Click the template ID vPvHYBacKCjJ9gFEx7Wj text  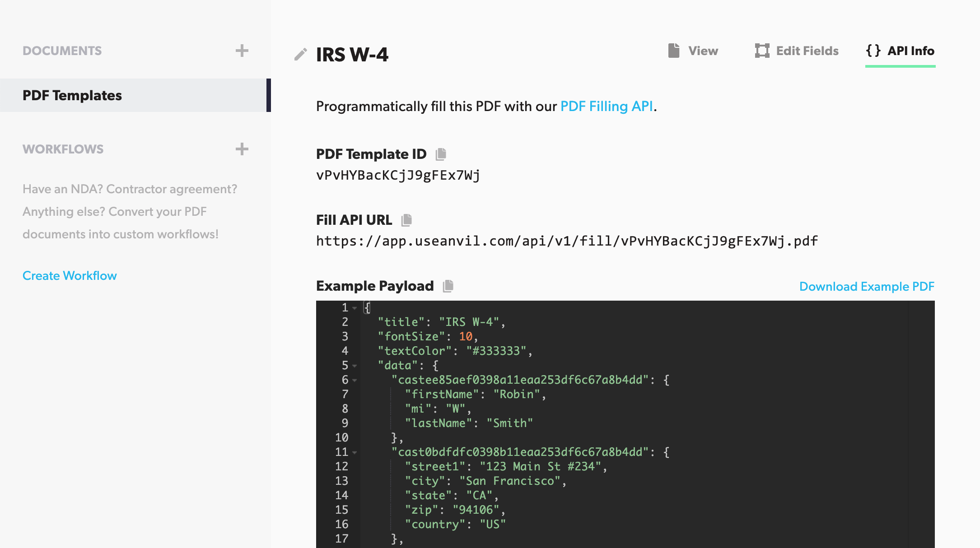tap(398, 175)
